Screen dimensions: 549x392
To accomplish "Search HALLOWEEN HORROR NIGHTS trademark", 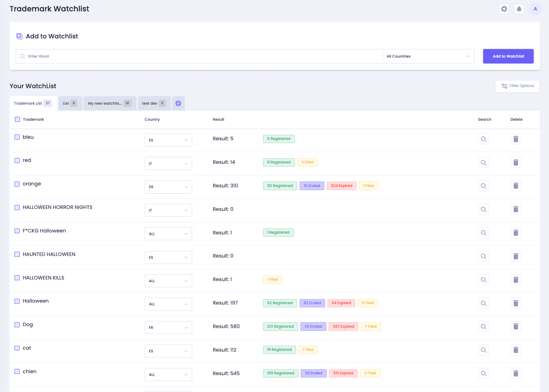I will [x=484, y=209].
